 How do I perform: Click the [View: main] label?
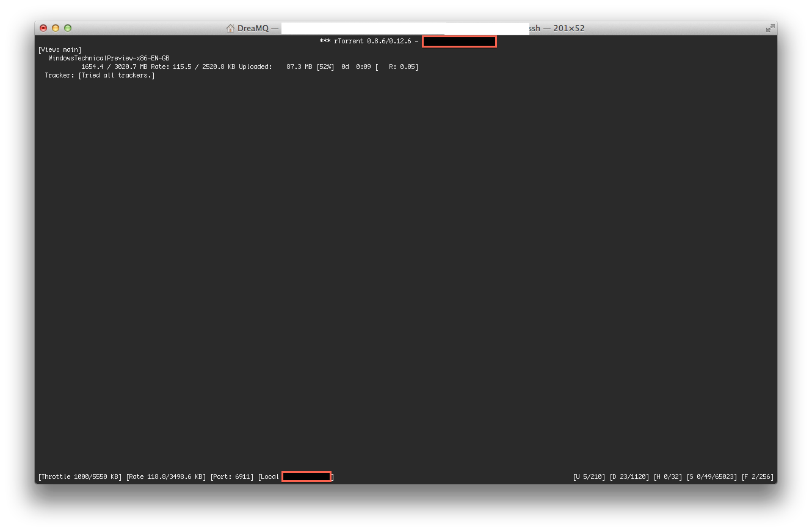point(59,49)
